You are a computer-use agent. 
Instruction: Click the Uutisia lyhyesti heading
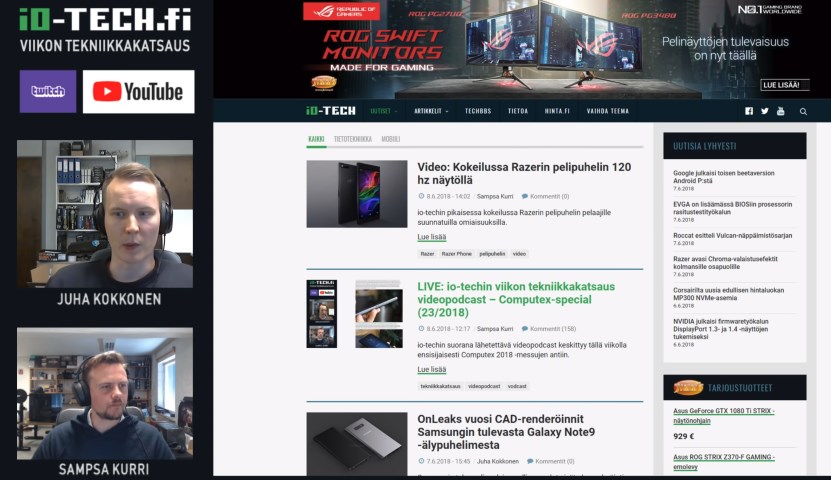coord(704,146)
